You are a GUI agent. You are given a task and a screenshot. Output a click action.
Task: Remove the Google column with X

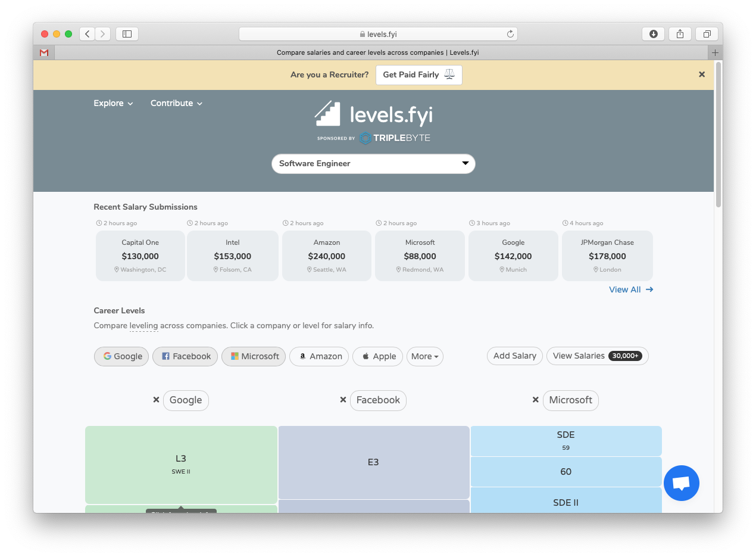(156, 400)
